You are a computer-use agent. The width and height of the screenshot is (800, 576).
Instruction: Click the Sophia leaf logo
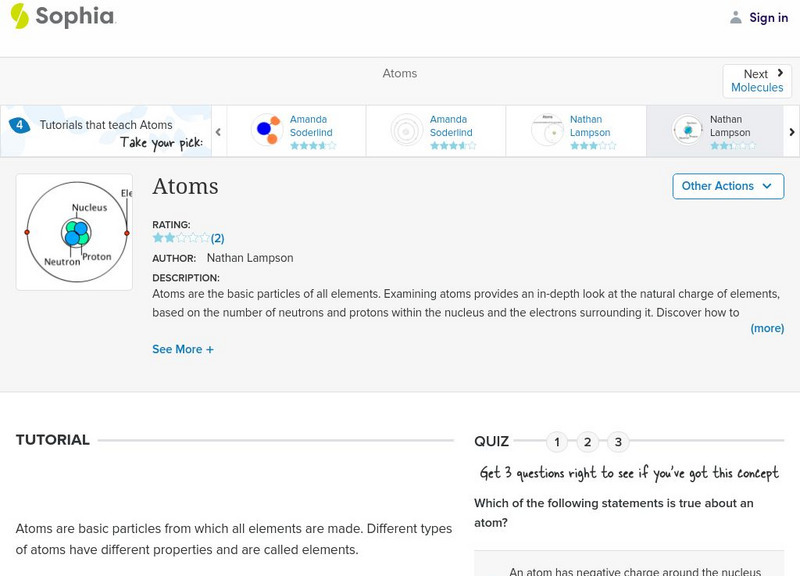pos(21,17)
